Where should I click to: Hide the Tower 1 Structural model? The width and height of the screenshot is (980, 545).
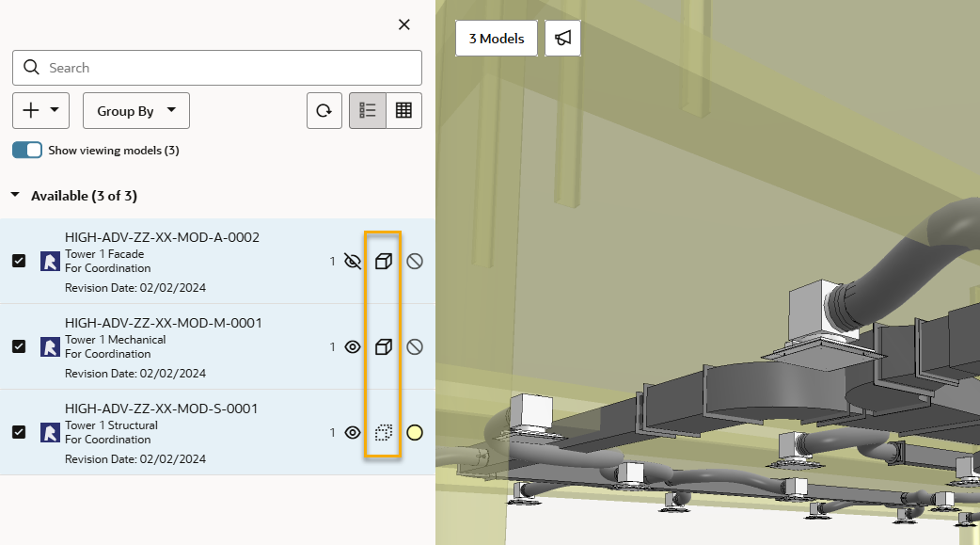[x=353, y=433]
